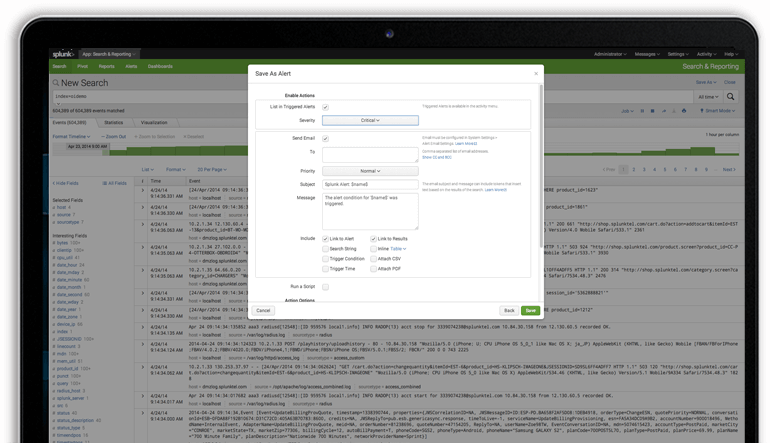770x443 pixels.
Task: Open the App: Search & Reporting menu
Action: tap(109, 54)
